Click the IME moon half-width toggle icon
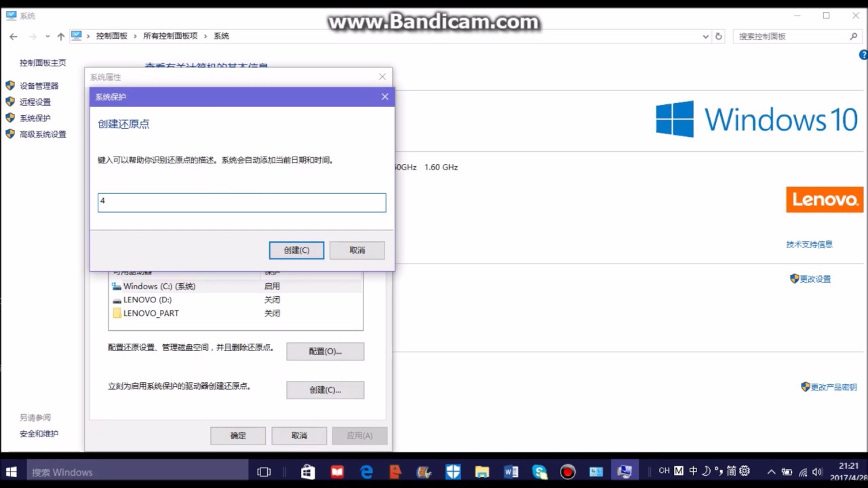The image size is (868, 488). tap(706, 471)
